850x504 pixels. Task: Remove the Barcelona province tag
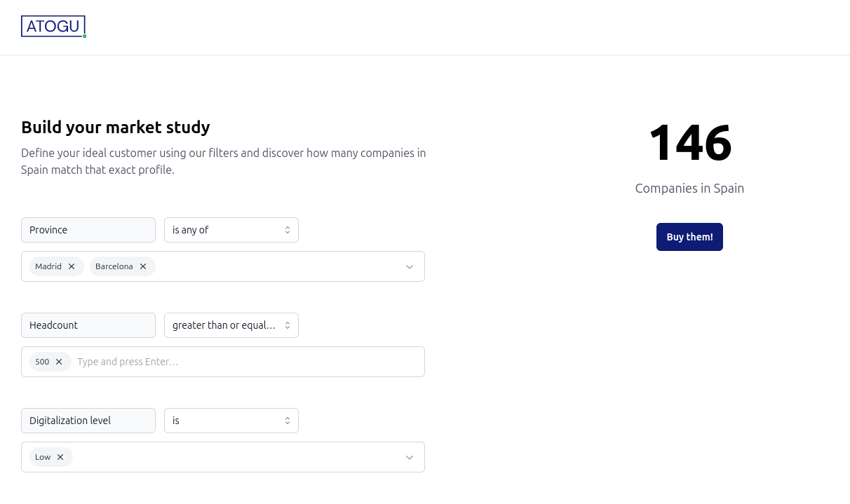(143, 266)
